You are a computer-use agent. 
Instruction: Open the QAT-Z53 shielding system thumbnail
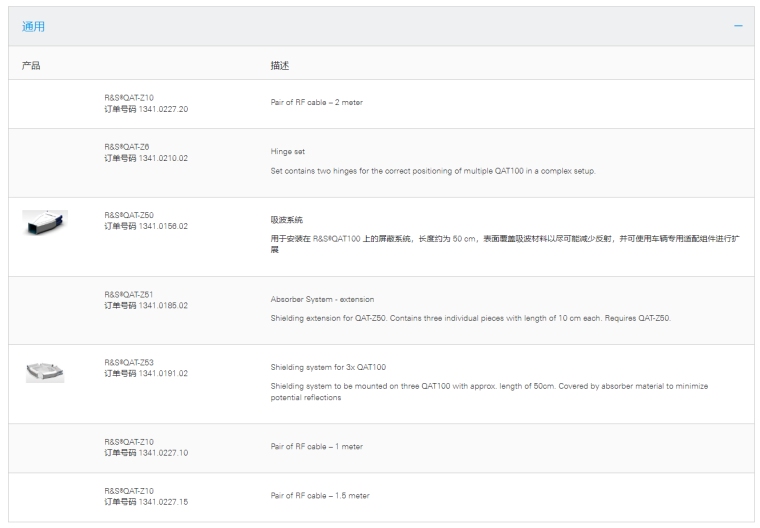(x=45, y=371)
